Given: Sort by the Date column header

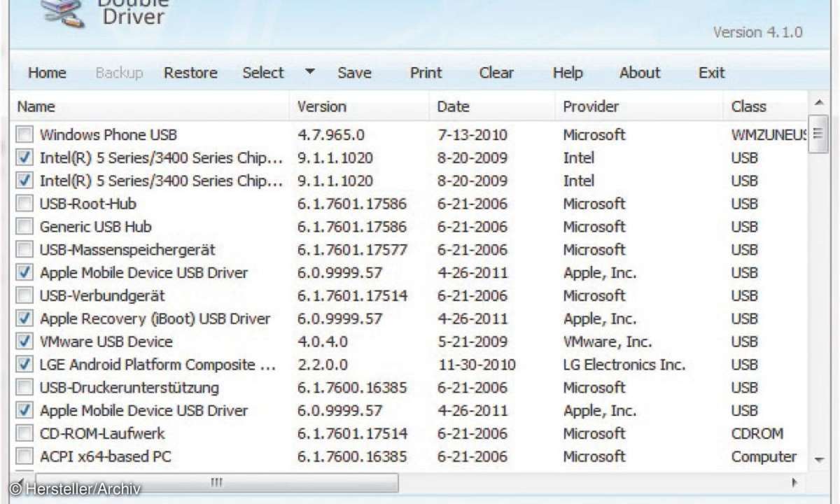Looking at the screenshot, I should click(492, 106).
